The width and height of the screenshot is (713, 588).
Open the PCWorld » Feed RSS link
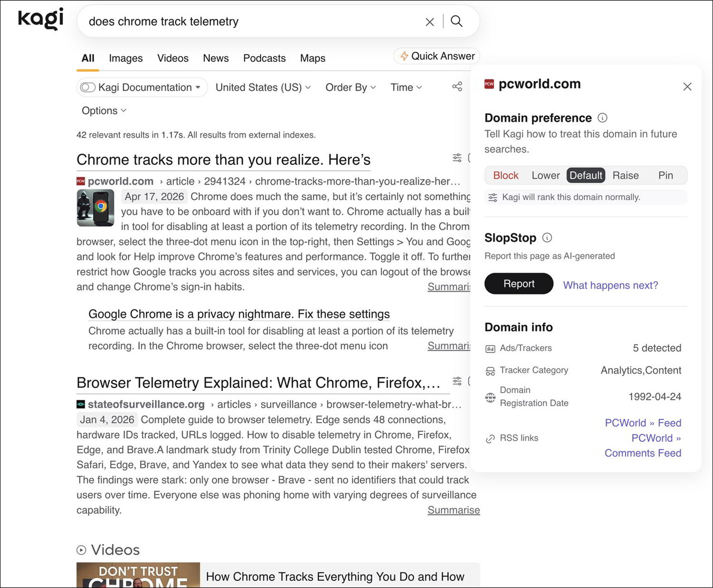(643, 423)
